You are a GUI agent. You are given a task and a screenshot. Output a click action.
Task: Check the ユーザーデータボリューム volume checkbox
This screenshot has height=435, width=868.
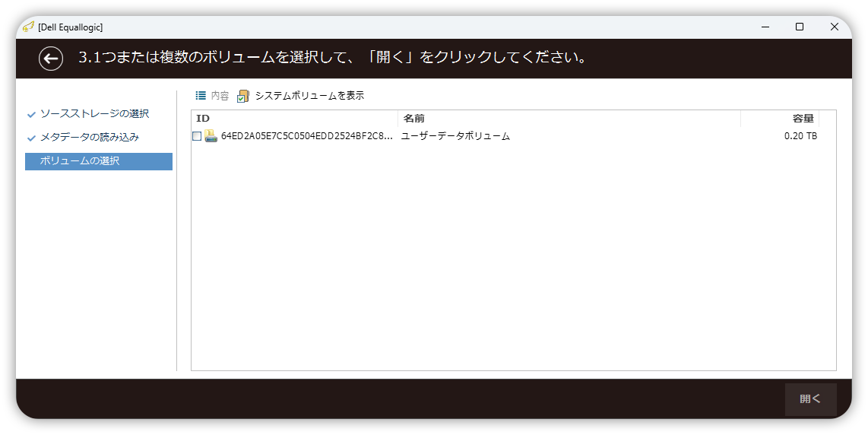(197, 136)
